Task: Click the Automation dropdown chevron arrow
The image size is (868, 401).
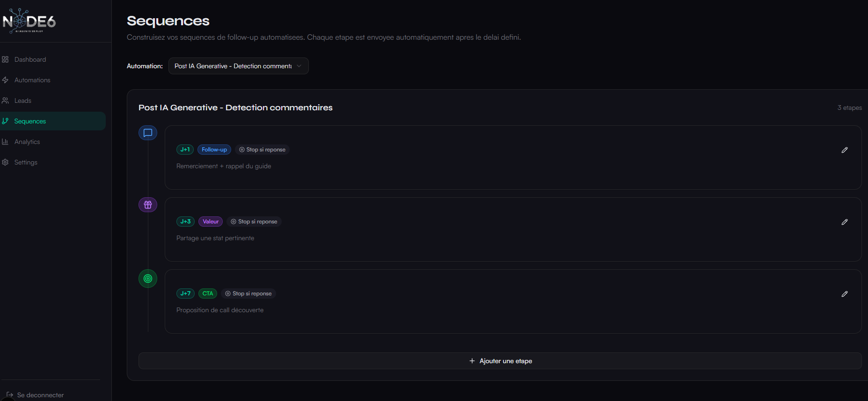Action: [x=299, y=66]
